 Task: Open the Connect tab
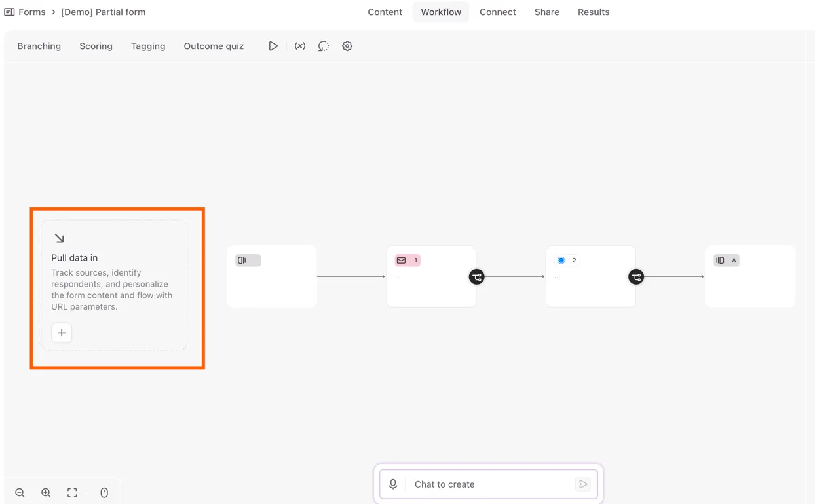498,12
